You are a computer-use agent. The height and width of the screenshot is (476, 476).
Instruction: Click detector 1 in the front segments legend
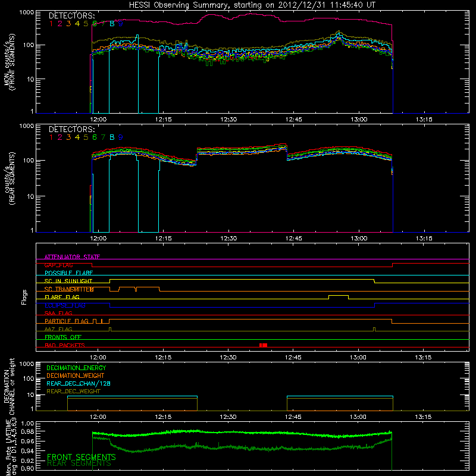click(51, 24)
